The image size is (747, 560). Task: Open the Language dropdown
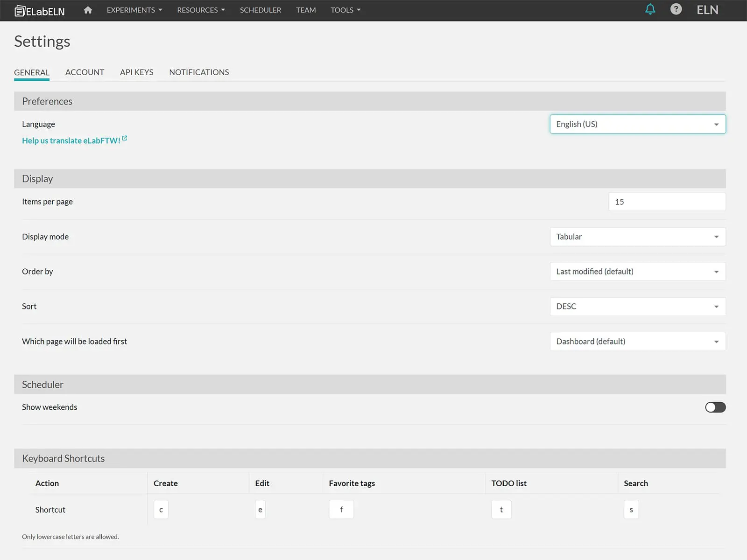pyautogui.click(x=637, y=124)
